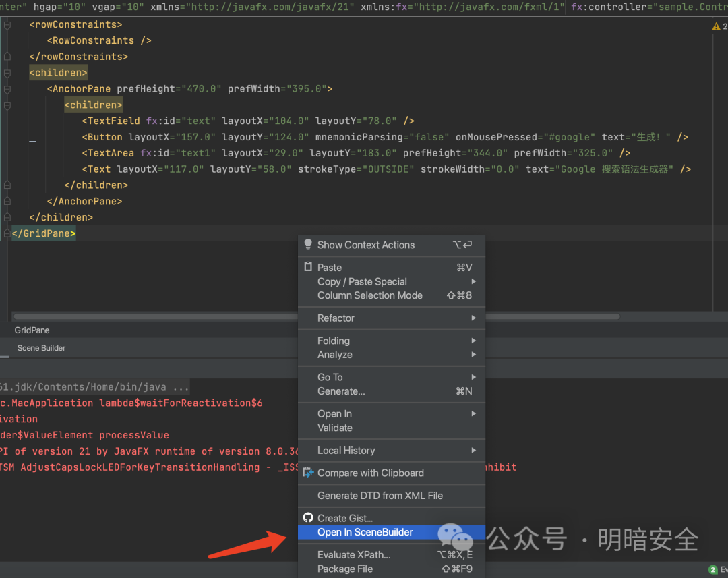Image resolution: width=728 pixels, height=578 pixels.
Task: Expand the Go To submenu
Action: 392,377
